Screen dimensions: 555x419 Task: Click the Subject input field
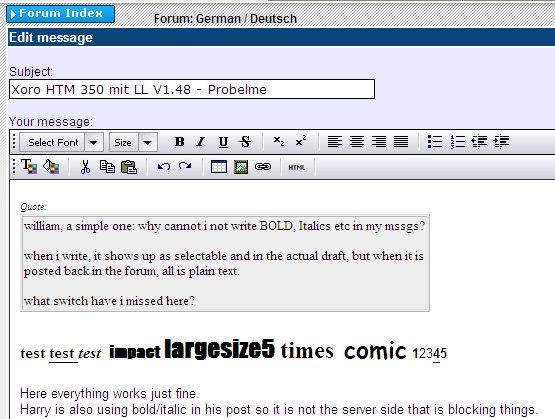pos(192,89)
